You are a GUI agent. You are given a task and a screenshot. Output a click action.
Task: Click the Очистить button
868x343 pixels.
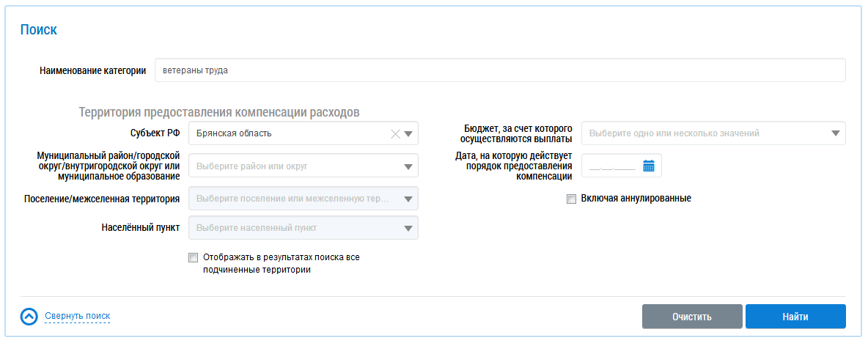692,317
